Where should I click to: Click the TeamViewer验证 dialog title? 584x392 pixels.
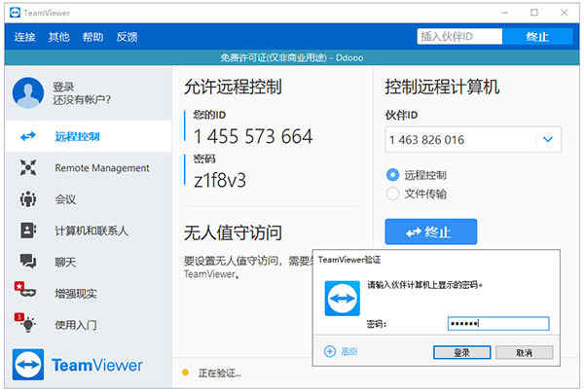coord(349,260)
